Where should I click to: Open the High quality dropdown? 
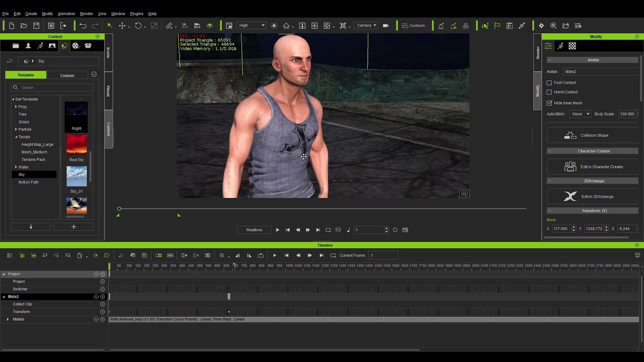pos(252,26)
